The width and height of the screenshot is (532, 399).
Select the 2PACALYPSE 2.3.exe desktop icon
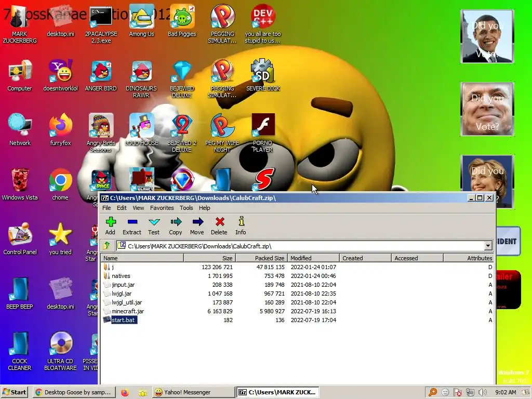point(101,24)
